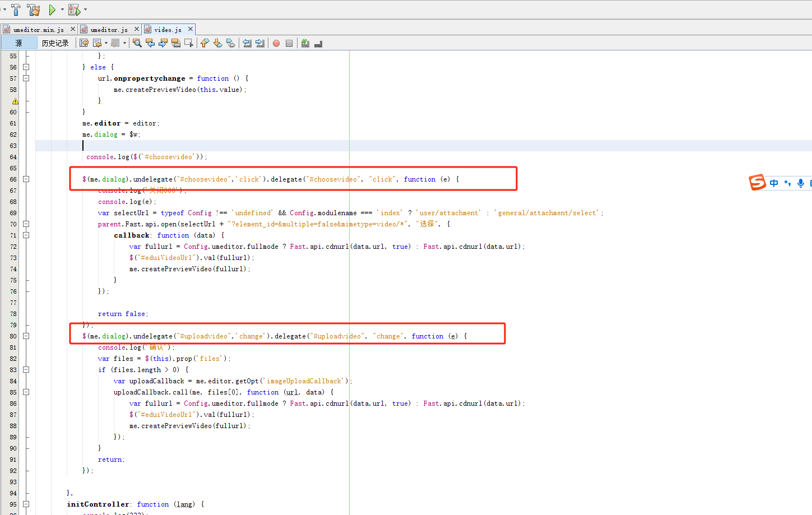Go to the next bookmark
The height and width of the screenshot is (515, 812).
217,43
